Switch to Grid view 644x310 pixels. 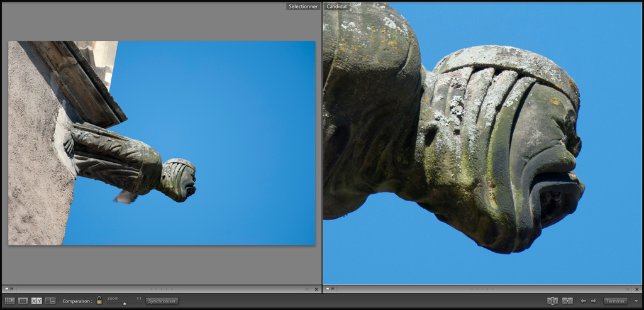click(x=9, y=301)
